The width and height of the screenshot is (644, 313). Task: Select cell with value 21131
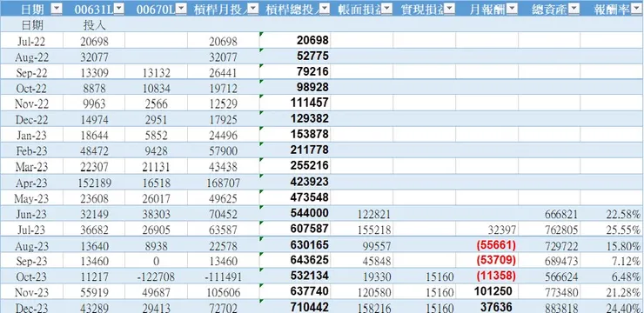156,166
